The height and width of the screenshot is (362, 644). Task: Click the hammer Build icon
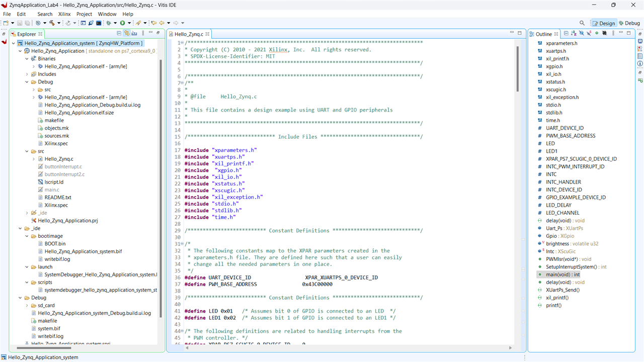(x=52, y=23)
